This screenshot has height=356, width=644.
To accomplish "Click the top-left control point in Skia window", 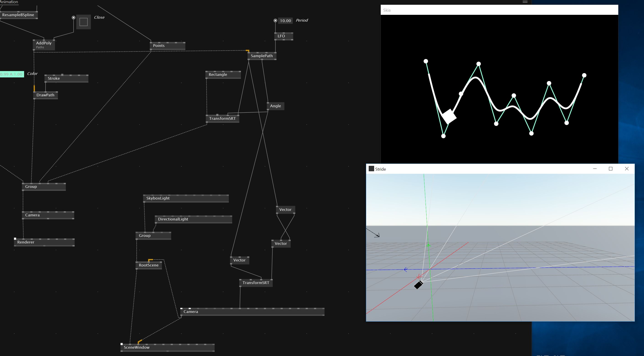I will point(426,61).
